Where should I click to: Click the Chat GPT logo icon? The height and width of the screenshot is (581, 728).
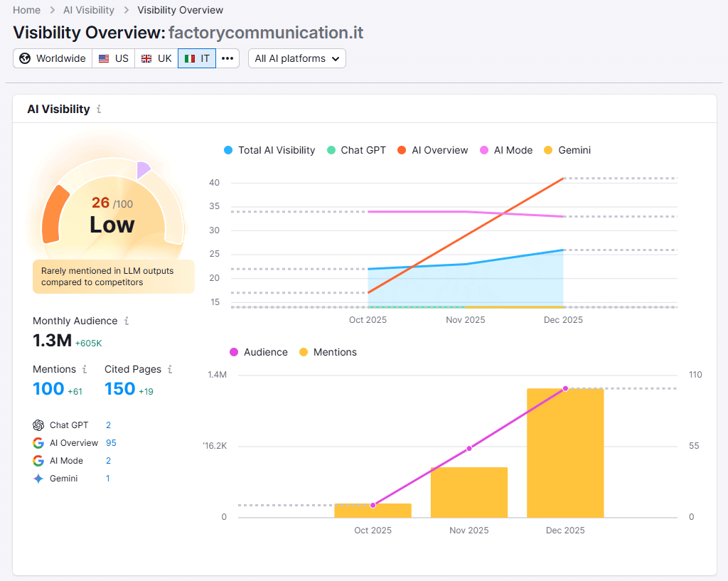38,425
